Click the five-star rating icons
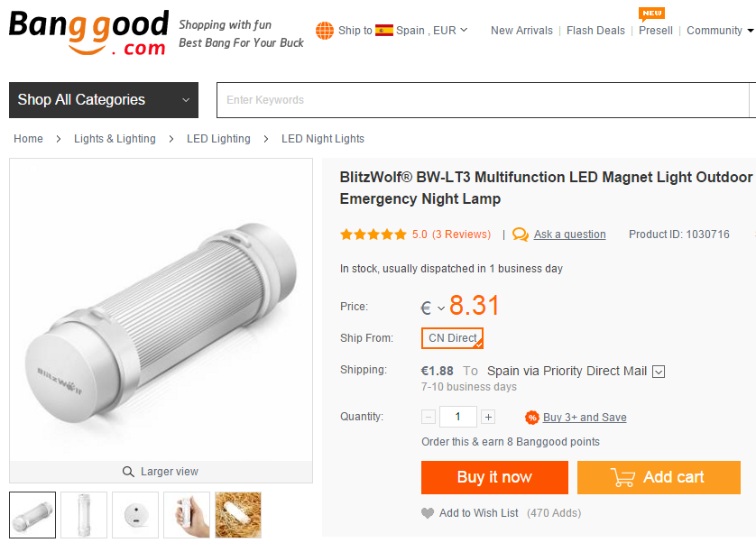756x552 pixels. click(x=373, y=235)
